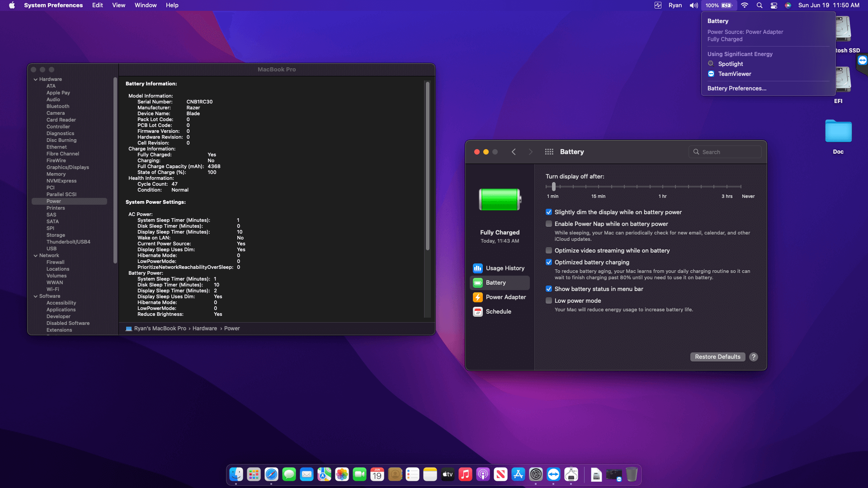The image size is (868, 488).
Task: Select TeamViewer in significant energy list
Action: [735, 74]
